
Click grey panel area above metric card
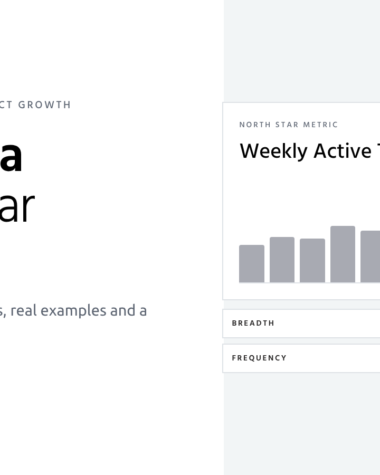(x=302, y=50)
